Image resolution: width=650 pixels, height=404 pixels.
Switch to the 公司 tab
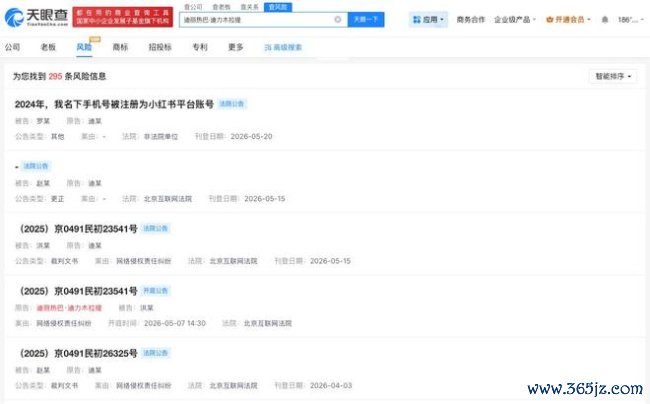coord(12,47)
